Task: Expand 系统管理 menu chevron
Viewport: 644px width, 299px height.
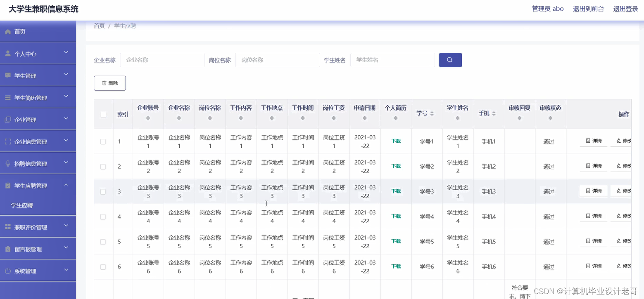Action: click(x=66, y=270)
